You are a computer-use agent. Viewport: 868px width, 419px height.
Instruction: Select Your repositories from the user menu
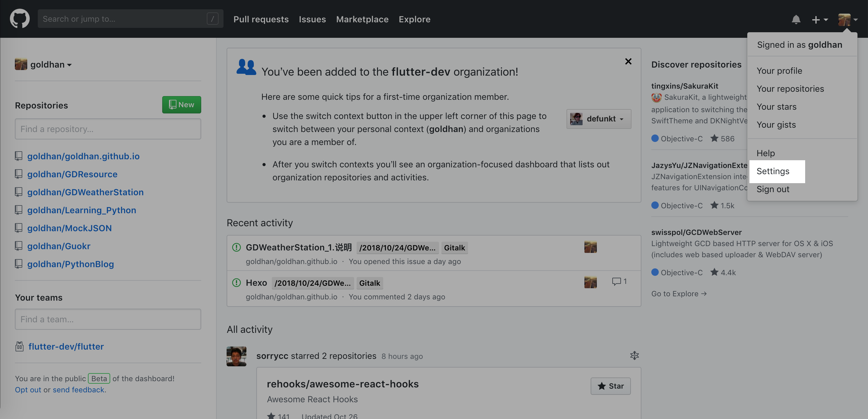tap(790, 89)
